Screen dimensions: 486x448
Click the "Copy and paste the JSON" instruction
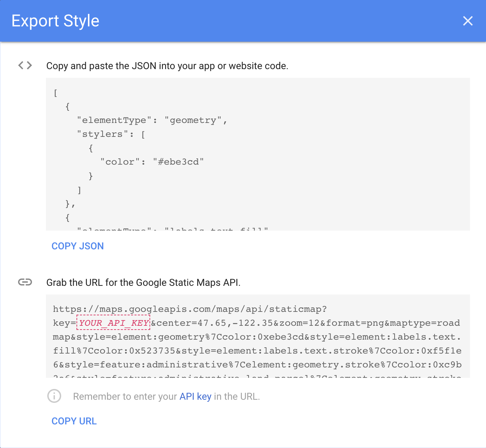click(x=167, y=66)
